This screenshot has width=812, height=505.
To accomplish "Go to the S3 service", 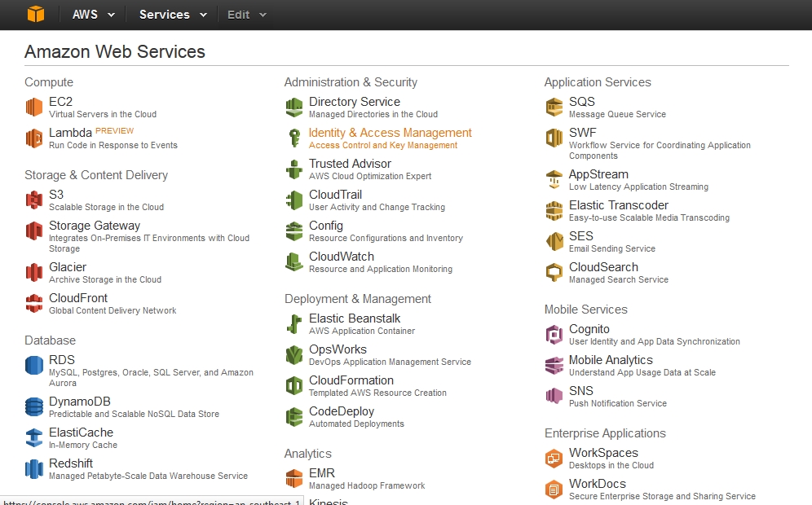I will click(x=56, y=195).
